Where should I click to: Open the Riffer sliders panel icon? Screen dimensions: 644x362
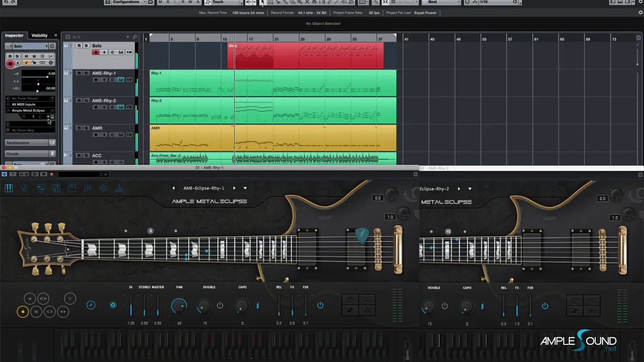pyautogui.click(x=40, y=189)
